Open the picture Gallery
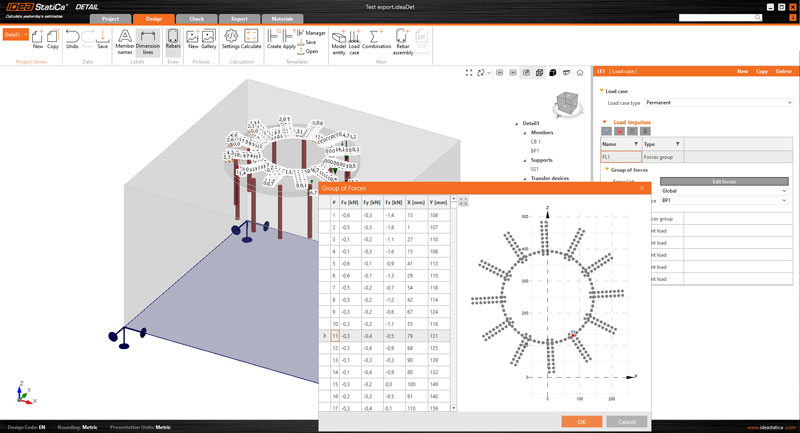Image resolution: width=800 pixels, height=433 pixels. pos(208,38)
